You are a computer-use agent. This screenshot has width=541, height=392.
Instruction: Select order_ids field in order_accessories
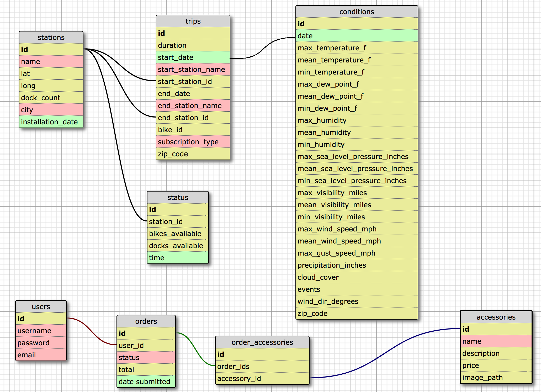click(x=262, y=366)
